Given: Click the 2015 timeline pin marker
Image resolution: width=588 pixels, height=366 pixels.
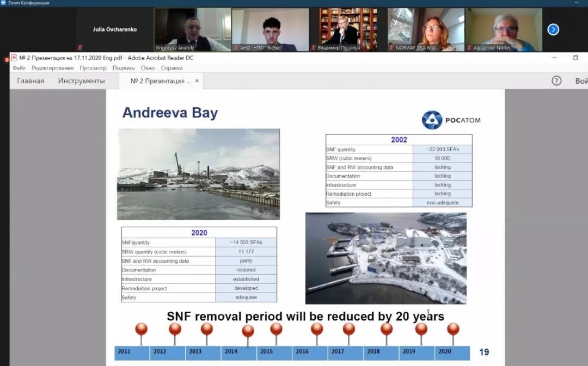Looking at the screenshot, I should 276,329.
